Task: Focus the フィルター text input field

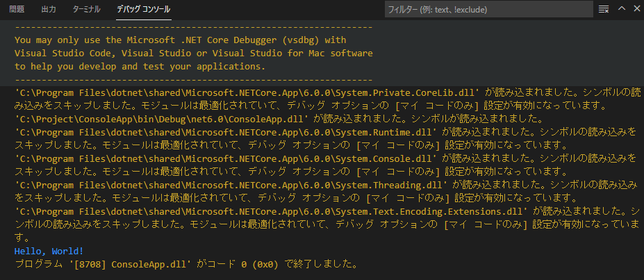Action: click(489, 9)
